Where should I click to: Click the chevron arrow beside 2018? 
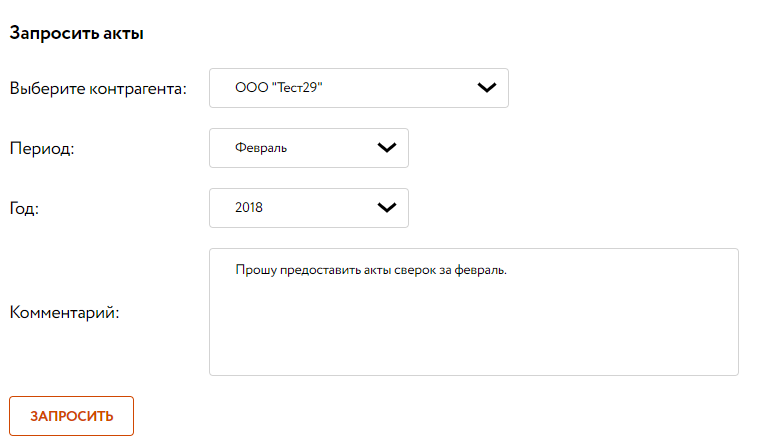point(387,208)
